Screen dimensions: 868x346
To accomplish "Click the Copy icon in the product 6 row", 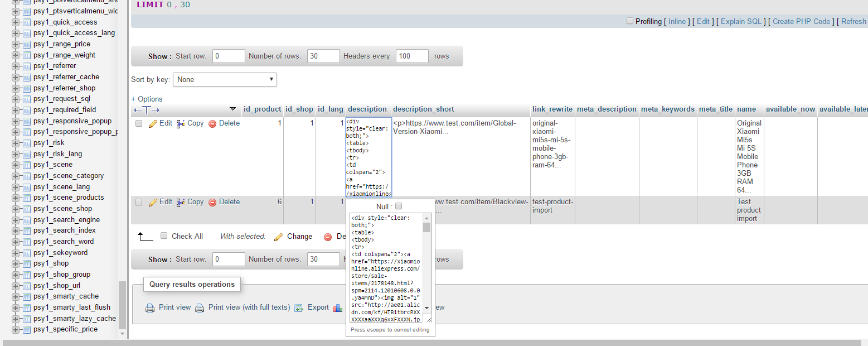I will point(180,202).
